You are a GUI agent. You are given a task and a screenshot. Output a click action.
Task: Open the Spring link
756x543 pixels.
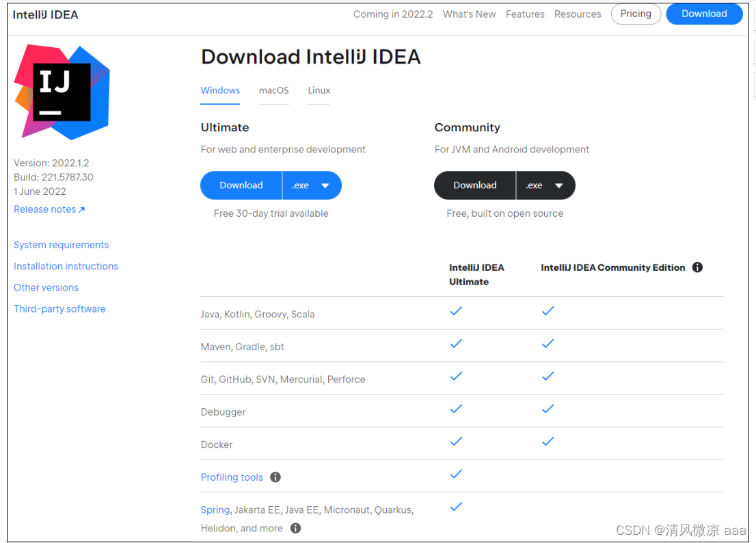click(215, 509)
